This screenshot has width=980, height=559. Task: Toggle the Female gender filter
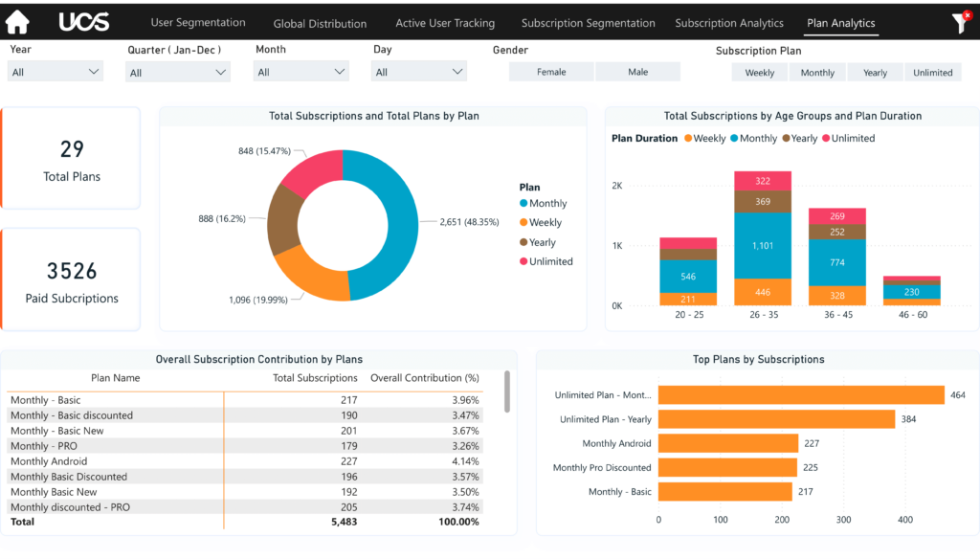tap(551, 72)
